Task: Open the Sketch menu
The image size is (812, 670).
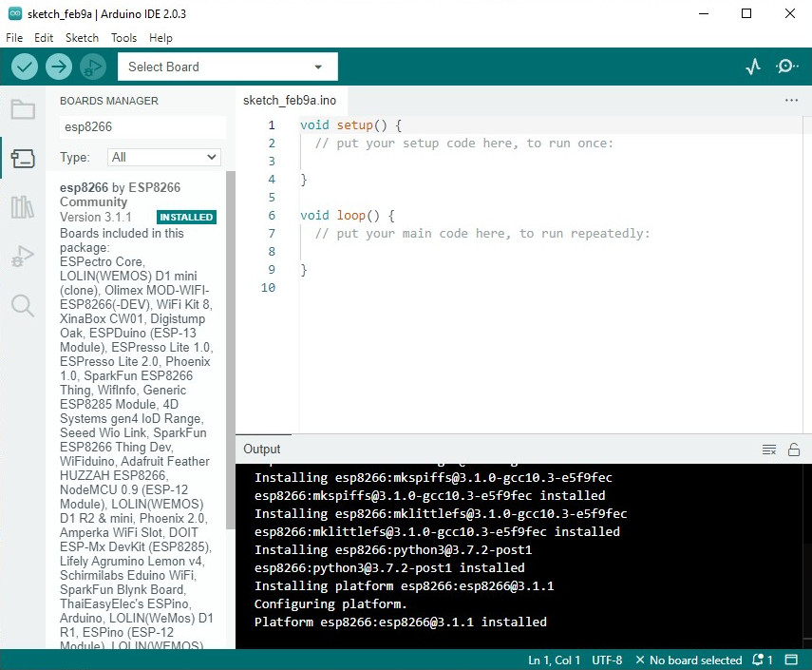Action: [82, 38]
